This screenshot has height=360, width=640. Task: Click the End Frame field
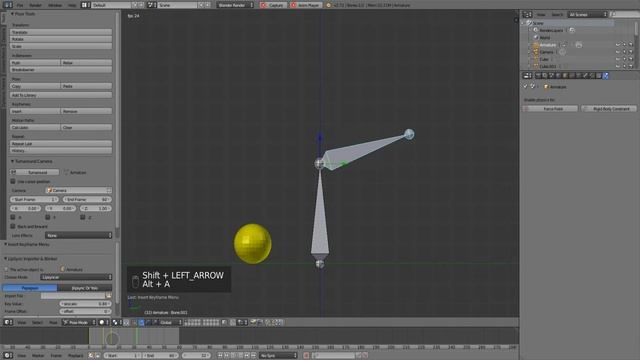(x=87, y=200)
